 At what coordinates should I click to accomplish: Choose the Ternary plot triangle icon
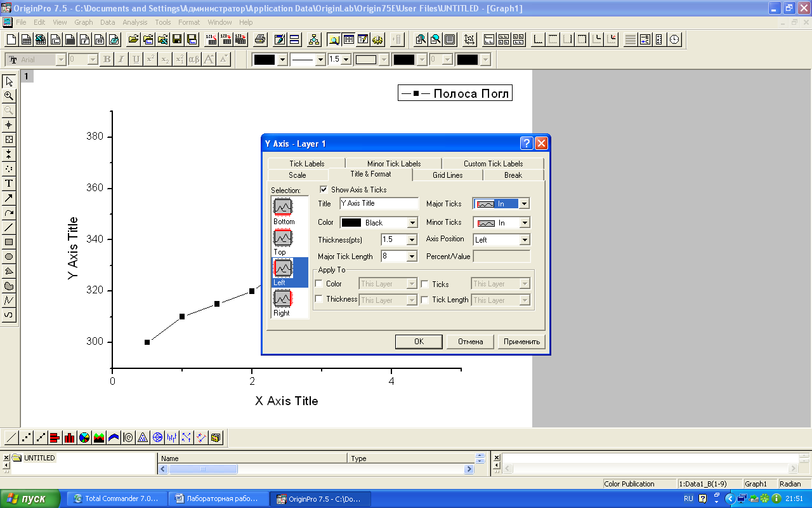pyautogui.click(x=143, y=438)
